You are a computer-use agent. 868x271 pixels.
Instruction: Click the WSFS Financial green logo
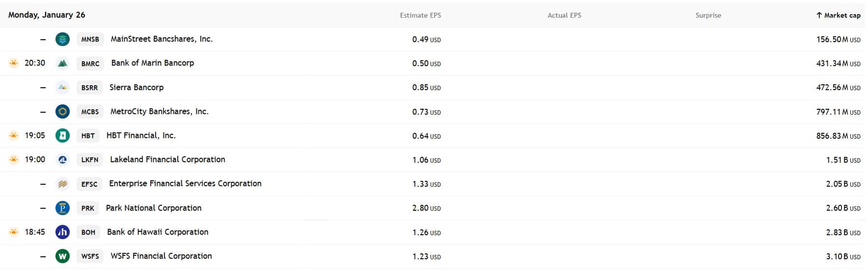tap(62, 256)
